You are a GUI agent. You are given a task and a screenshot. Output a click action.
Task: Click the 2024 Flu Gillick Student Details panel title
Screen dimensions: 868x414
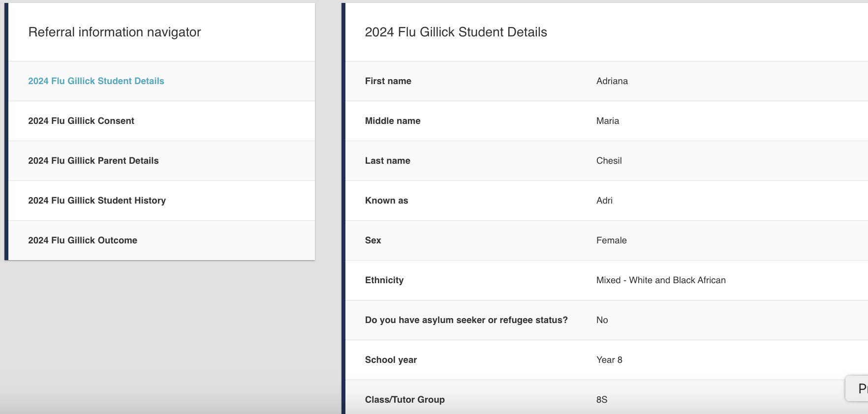[456, 32]
